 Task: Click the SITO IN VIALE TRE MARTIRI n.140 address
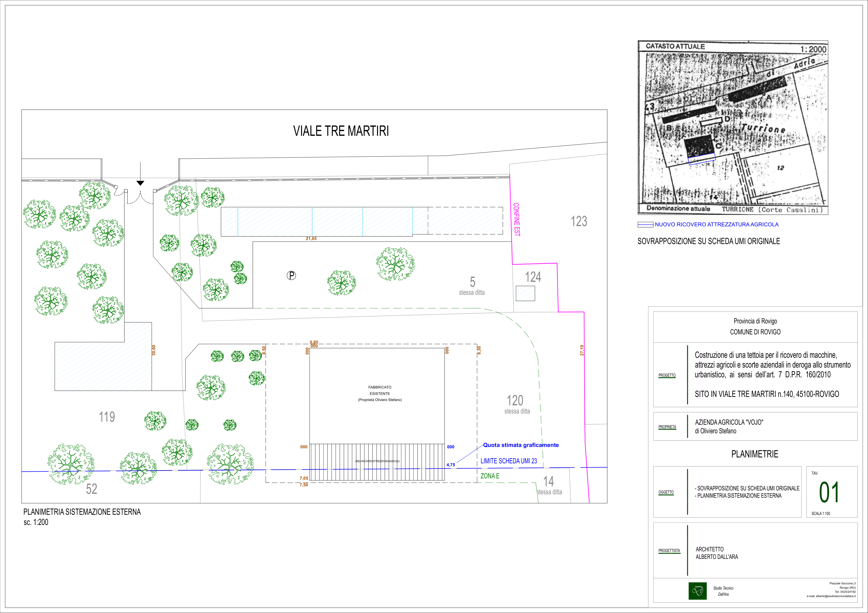(767, 394)
